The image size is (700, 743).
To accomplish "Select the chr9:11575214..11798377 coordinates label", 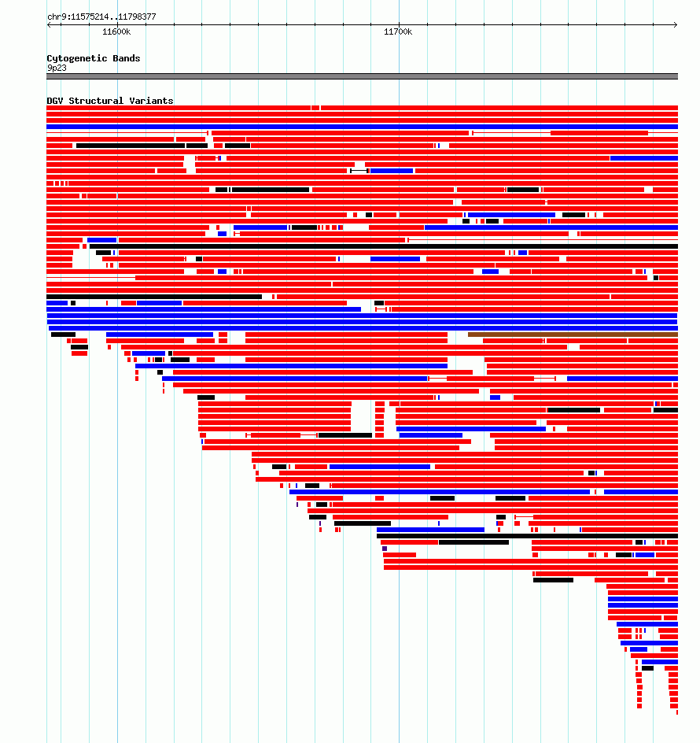I will 101,17.
